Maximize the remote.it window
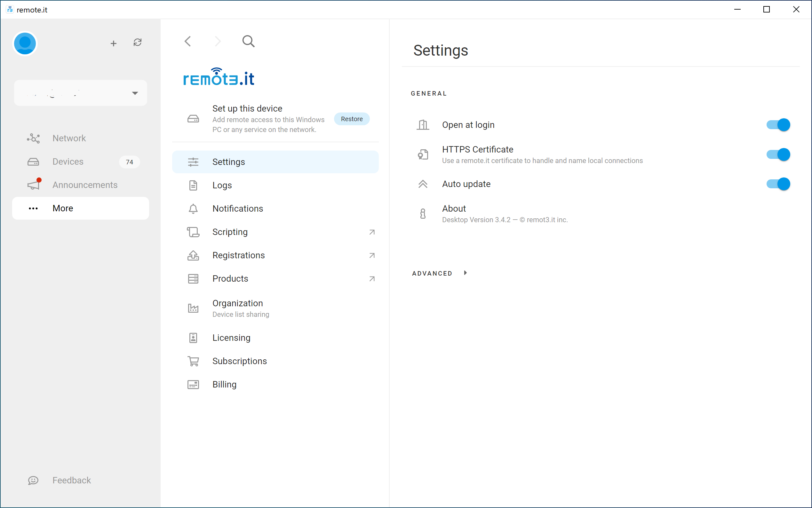 pyautogui.click(x=767, y=9)
